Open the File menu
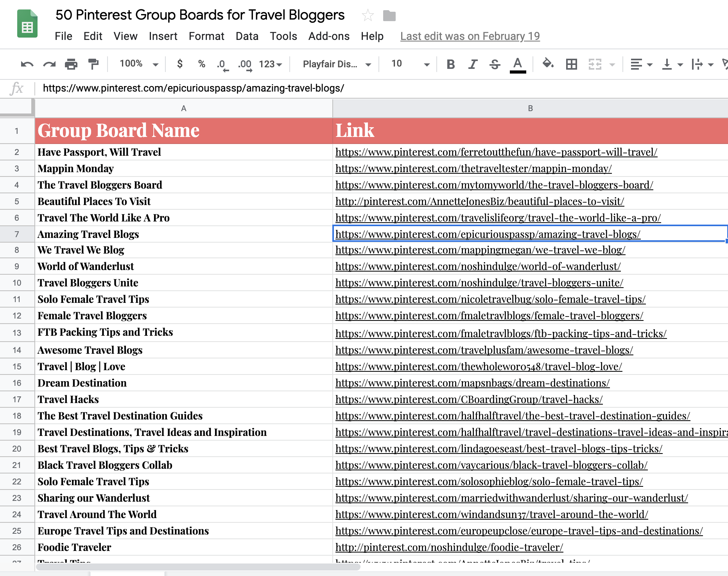 point(63,36)
